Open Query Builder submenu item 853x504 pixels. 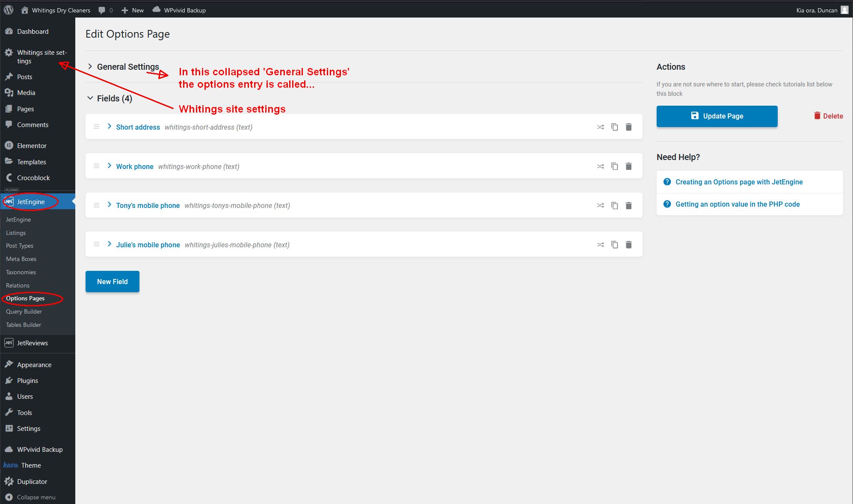tap(24, 311)
